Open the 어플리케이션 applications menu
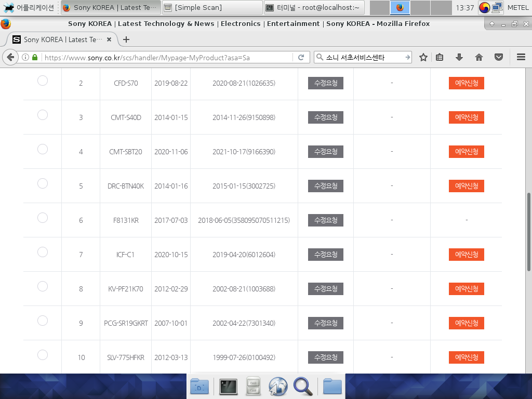 click(x=29, y=7)
